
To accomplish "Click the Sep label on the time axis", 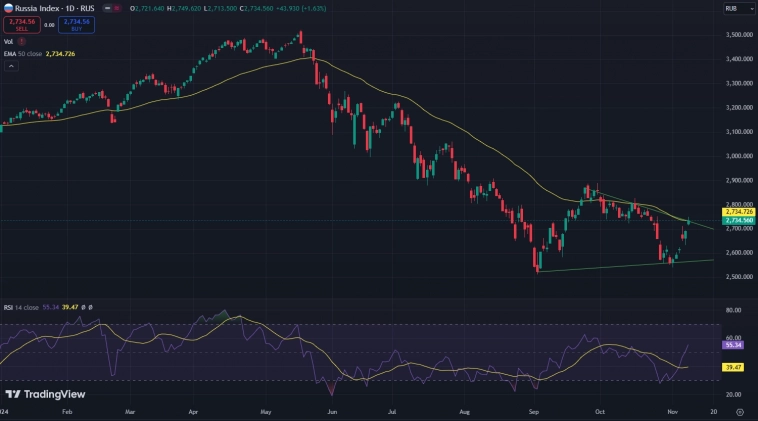I will click(x=534, y=412).
